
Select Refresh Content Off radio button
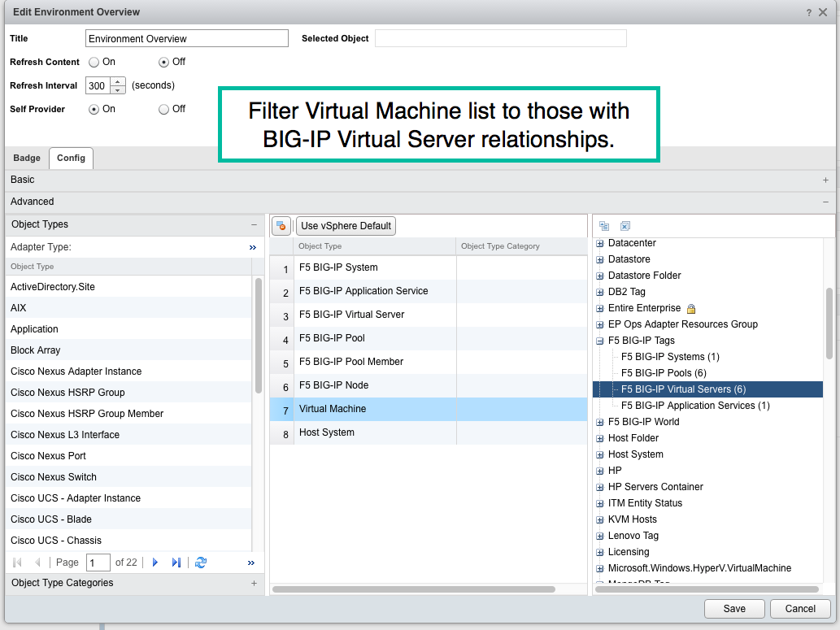tap(164, 62)
